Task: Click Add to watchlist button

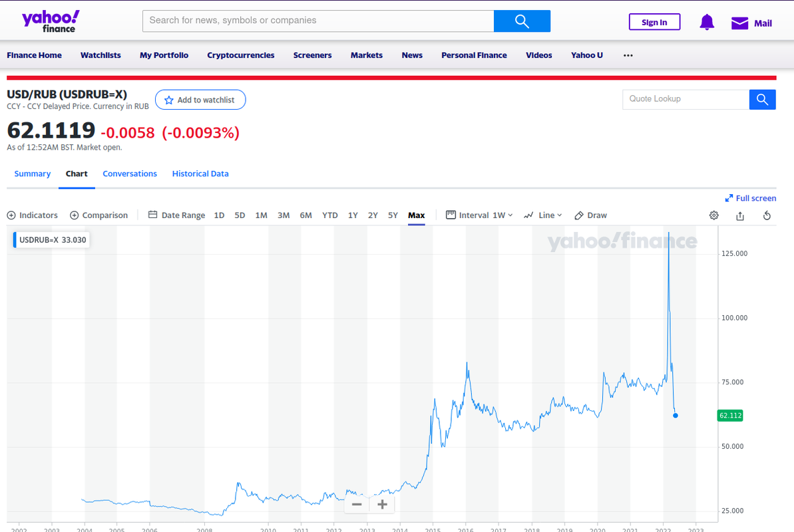Action: click(x=200, y=100)
